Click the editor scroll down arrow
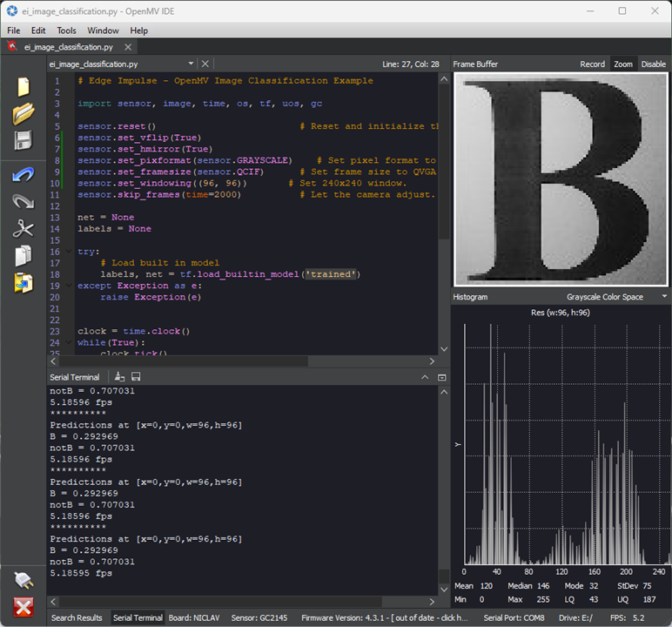The image size is (672, 627). coord(444,349)
